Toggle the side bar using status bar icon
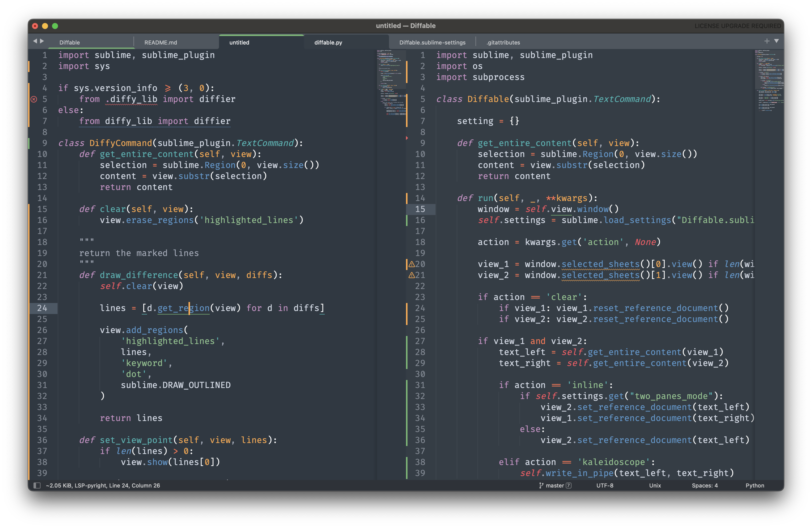This screenshot has width=812, height=528. pyautogui.click(x=37, y=485)
